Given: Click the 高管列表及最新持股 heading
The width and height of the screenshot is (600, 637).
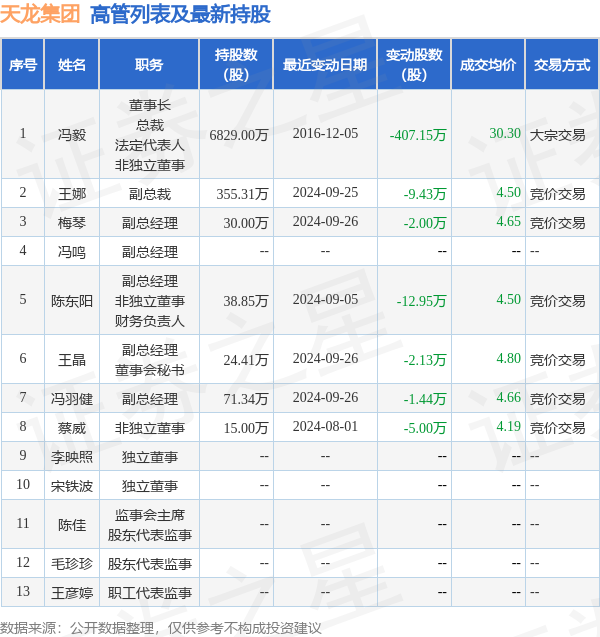Looking at the screenshot, I should 180,14.
